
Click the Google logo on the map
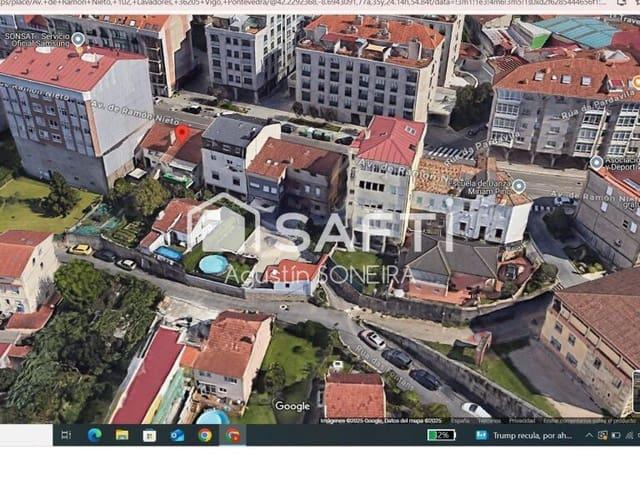coord(292,406)
